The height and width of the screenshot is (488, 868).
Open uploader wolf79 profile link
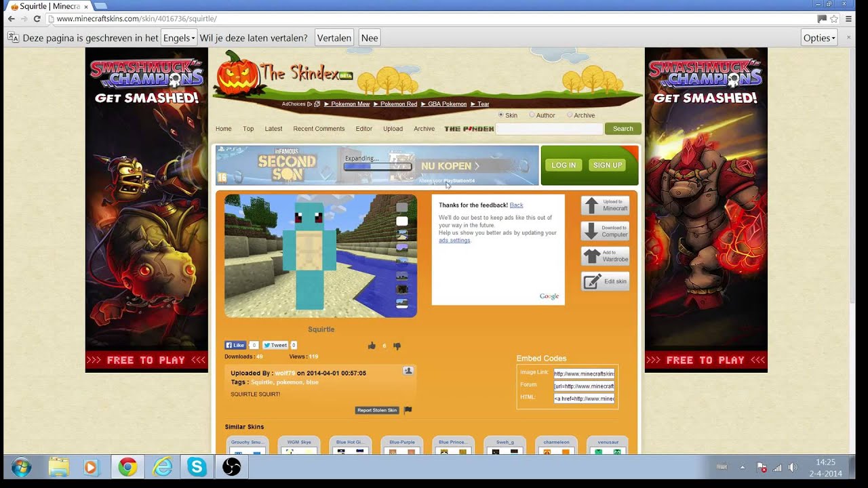(285, 373)
